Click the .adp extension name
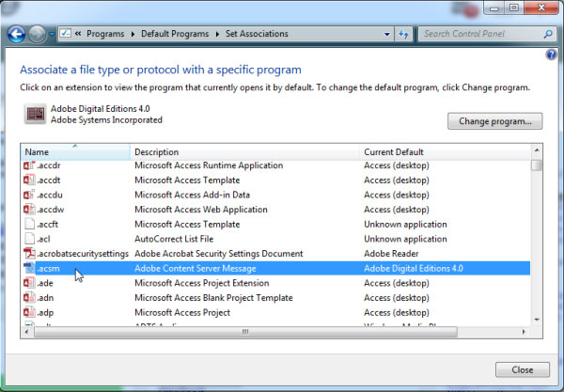The width and height of the screenshot is (564, 392). 45,313
